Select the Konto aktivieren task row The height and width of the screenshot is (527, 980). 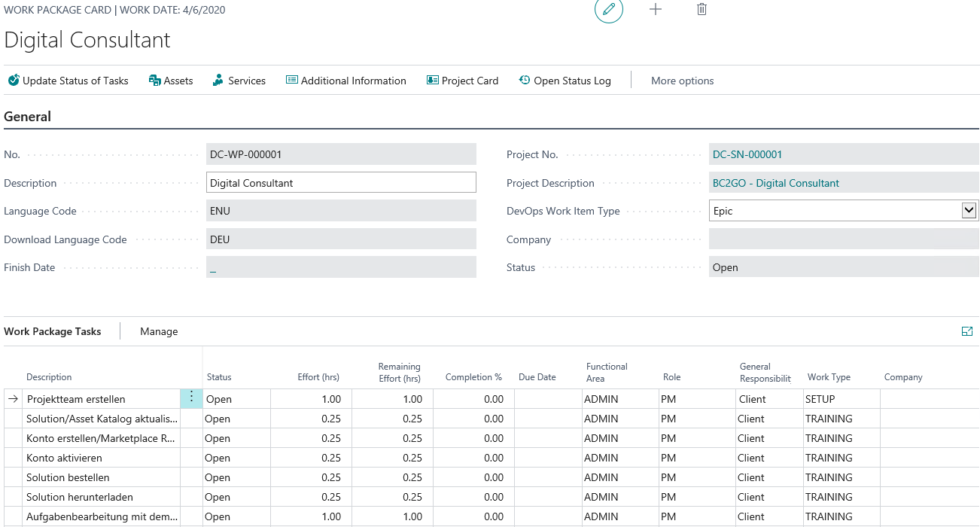point(64,458)
